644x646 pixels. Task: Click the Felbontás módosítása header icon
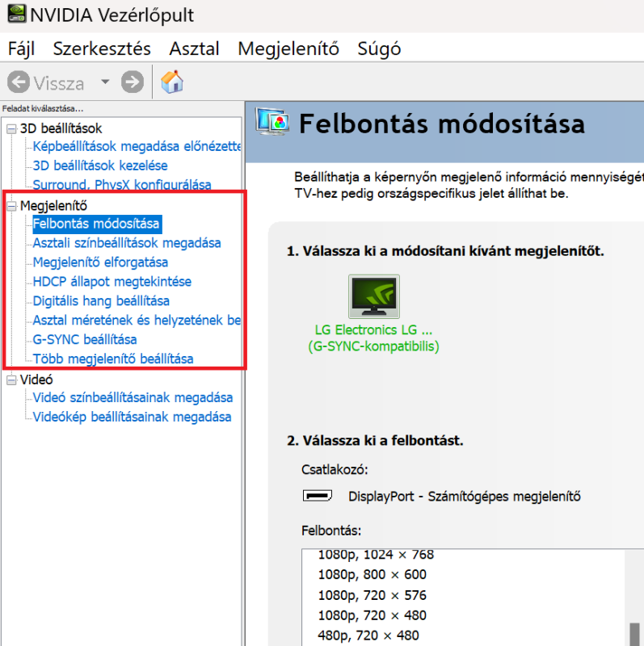point(271,122)
